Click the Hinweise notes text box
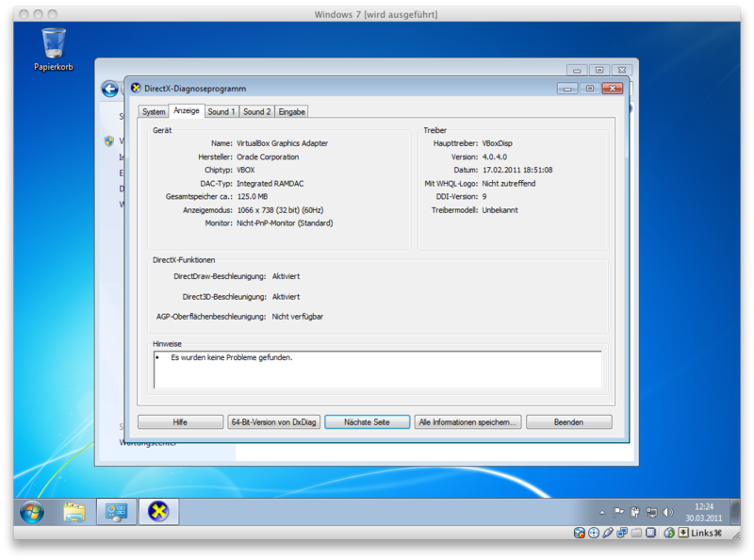 coord(378,370)
